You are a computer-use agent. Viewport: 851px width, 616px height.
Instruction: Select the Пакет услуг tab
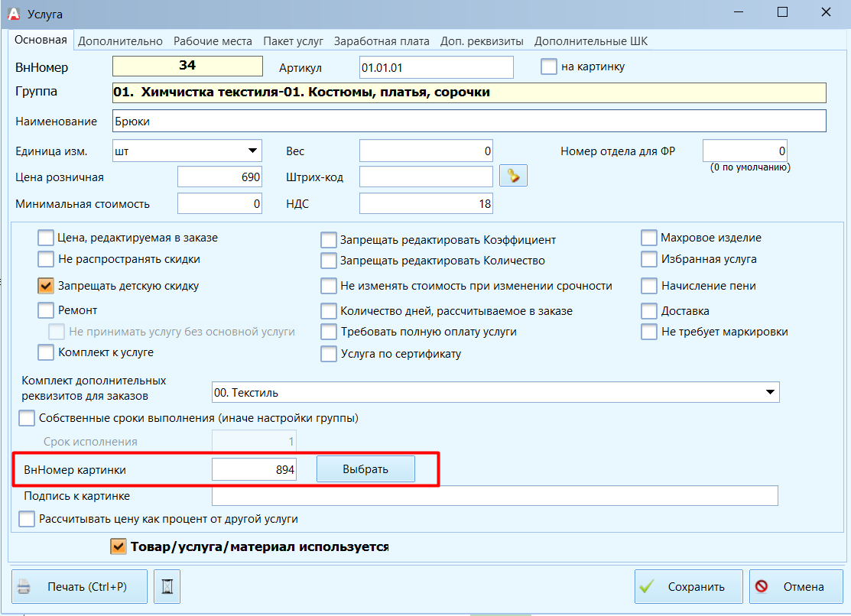click(293, 41)
